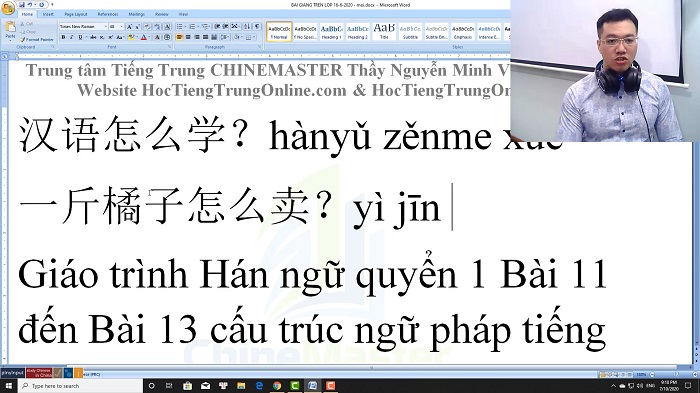Open the Change Case menu
Image resolution: width=700 pixels, height=393 pixels.
tap(120, 37)
